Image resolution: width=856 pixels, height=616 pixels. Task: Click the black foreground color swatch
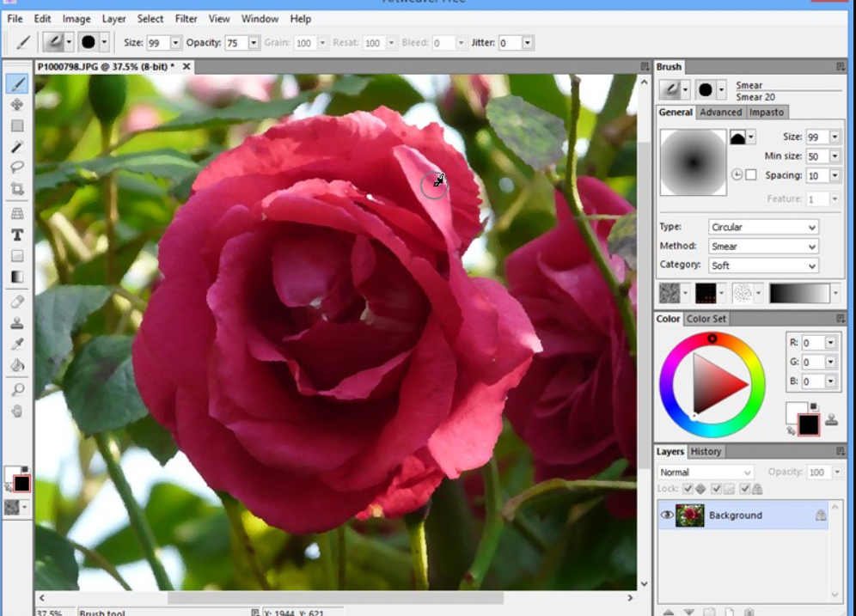(x=21, y=483)
